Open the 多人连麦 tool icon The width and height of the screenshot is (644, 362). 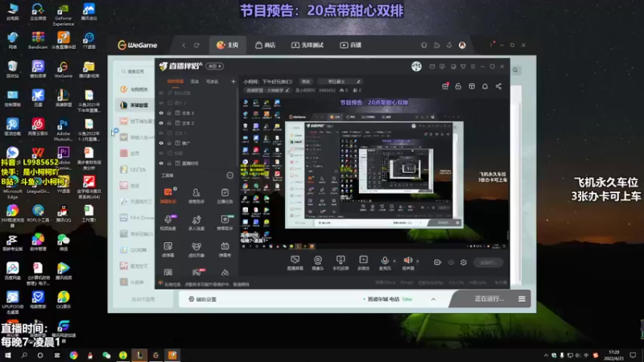point(196,222)
